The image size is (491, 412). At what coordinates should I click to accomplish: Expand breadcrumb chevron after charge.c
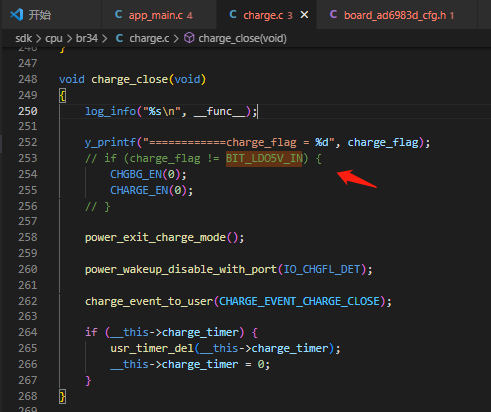[x=176, y=39]
